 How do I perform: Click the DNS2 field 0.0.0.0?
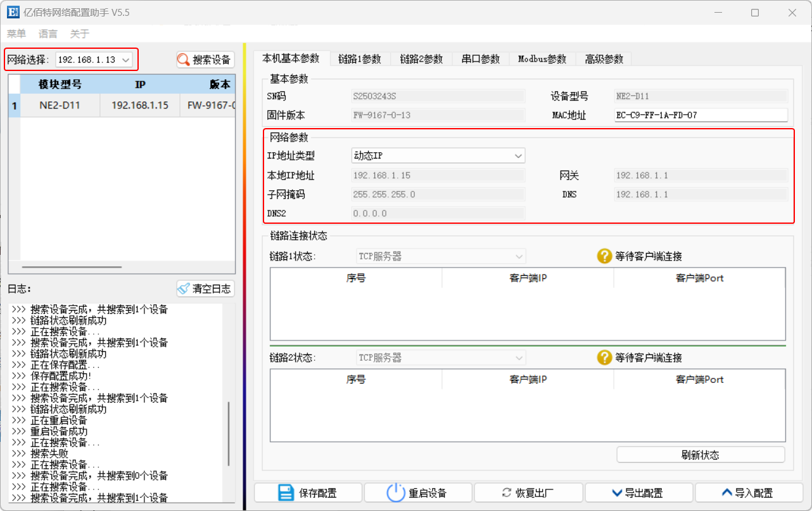click(x=438, y=214)
